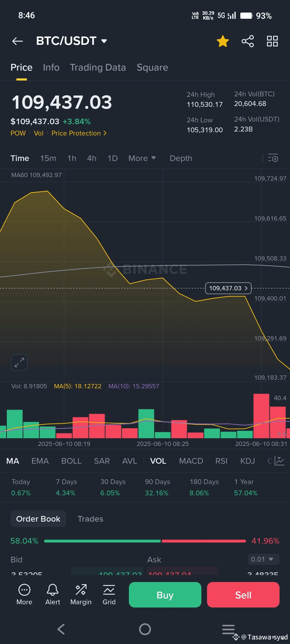Tap the MA60 109,492.97 chart label
This screenshot has width=290, height=644.
point(36,175)
